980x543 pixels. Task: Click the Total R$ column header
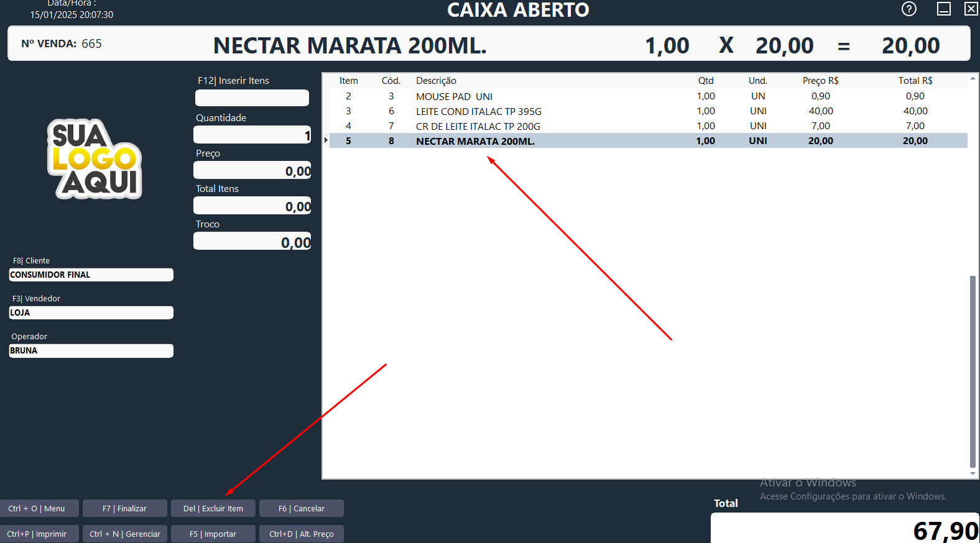[915, 81]
